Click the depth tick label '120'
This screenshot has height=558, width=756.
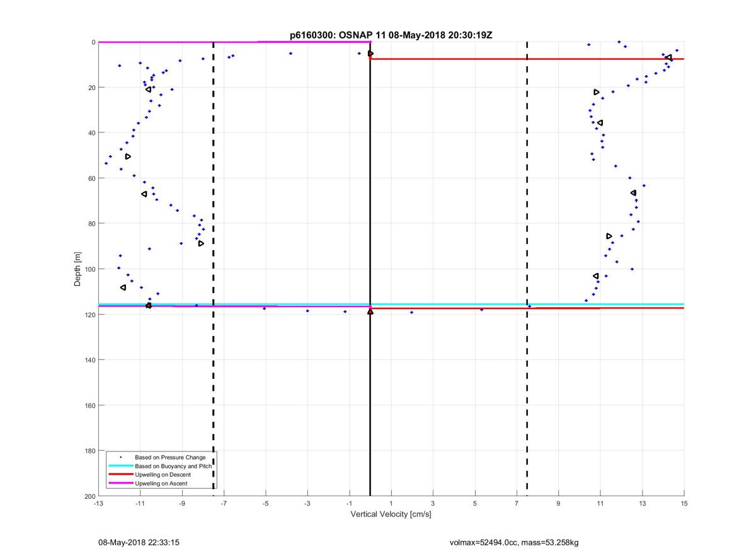click(x=89, y=315)
